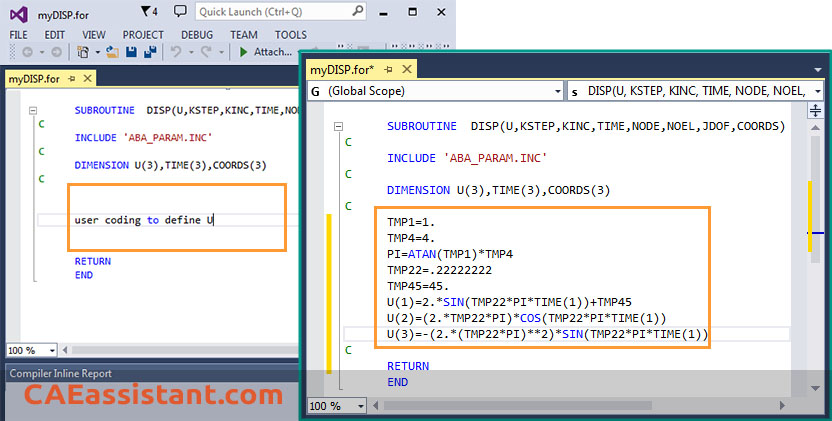Open the front window's tab list dropdown arrow
Image resolution: width=832 pixels, height=421 pixels.
click(817, 70)
